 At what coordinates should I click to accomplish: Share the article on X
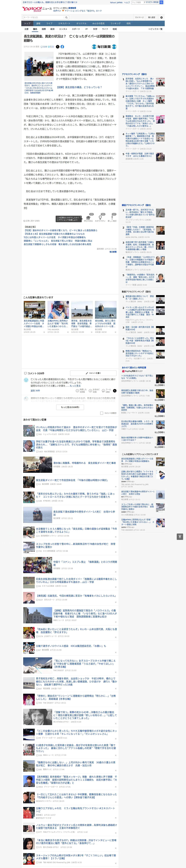(57, 47)
